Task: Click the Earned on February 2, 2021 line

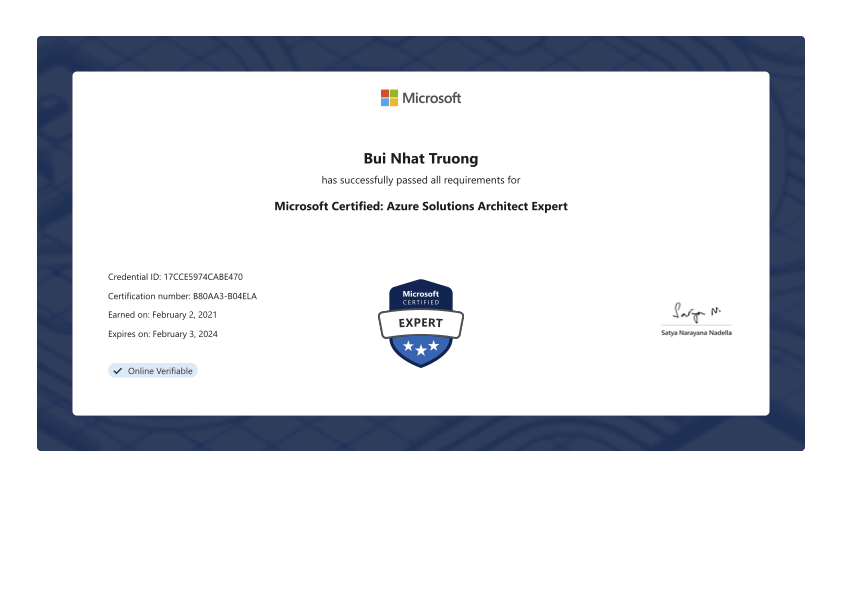Action: tap(163, 315)
